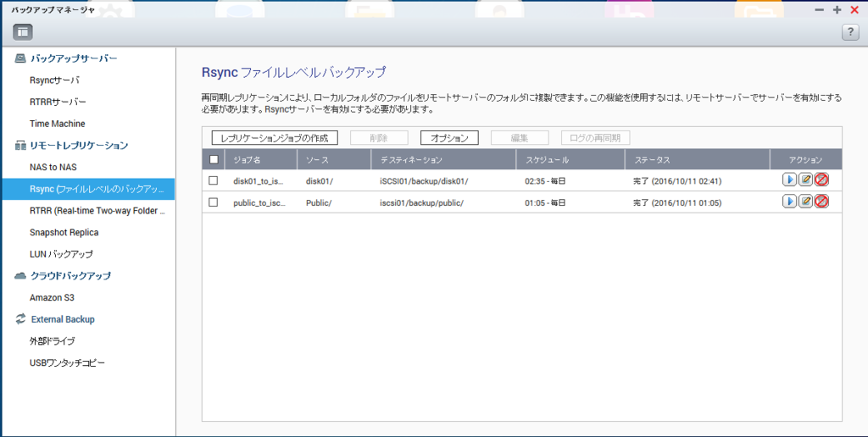Click status 完了 (2016/10/11 02:41)
Viewport: 868px width, 437px height.
[677, 181]
